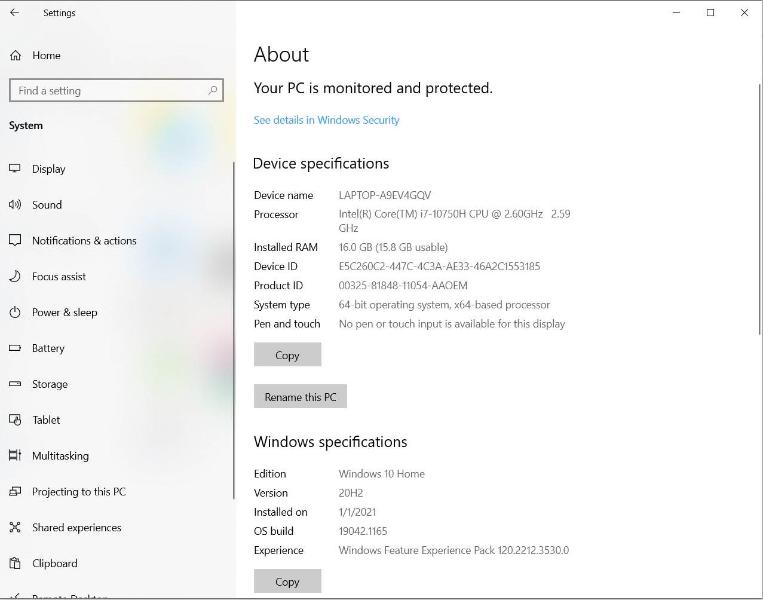Click the Power & sleep icon
This screenshot has width=763, height=600.
15,312
